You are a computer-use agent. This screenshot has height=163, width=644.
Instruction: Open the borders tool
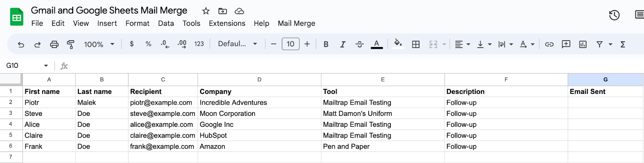click(416, 44)
